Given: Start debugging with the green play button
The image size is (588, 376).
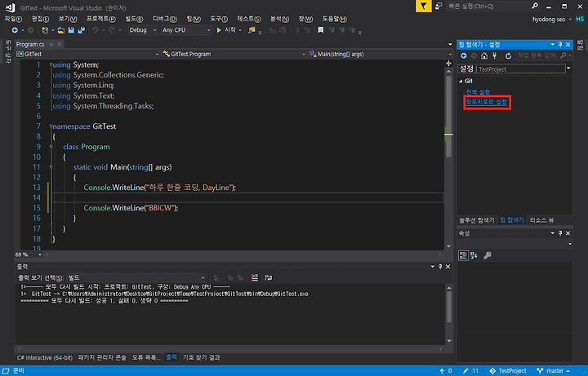Looking at the screenshot, I should click(219, 30).
